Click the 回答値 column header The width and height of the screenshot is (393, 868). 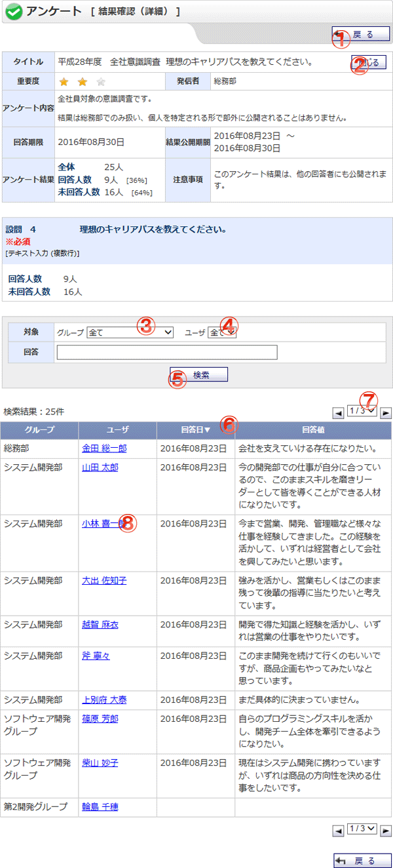(314, 430)
